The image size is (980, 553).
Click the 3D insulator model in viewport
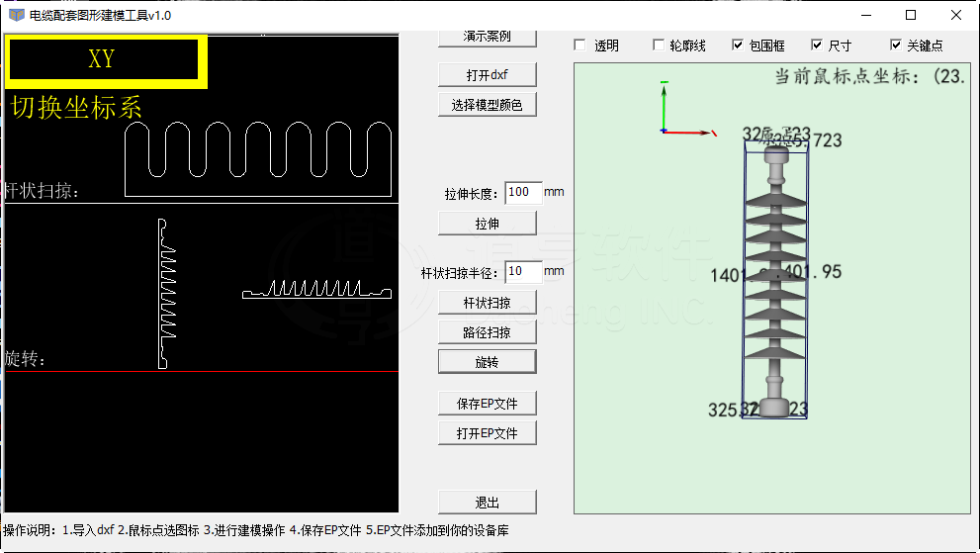click(x=775, y=282)
